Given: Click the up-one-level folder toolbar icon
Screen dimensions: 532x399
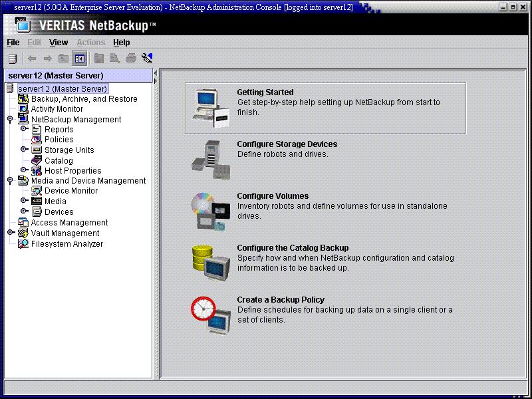Looking at the screenshot, I should (x=63, y=59).
